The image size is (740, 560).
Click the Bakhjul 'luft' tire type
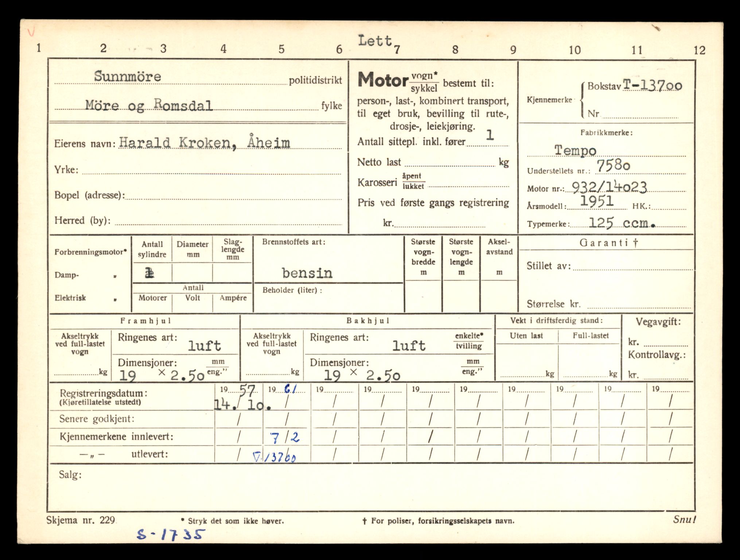point(409,346)
